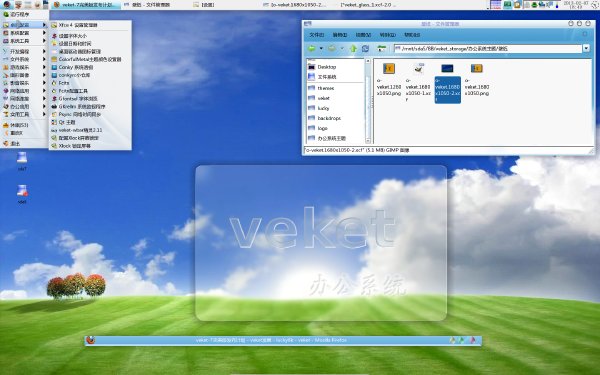Switch to o-veket.1680x1050-2 GIMP taskbar entry
The image size is (600, 375).
[295, 5]
